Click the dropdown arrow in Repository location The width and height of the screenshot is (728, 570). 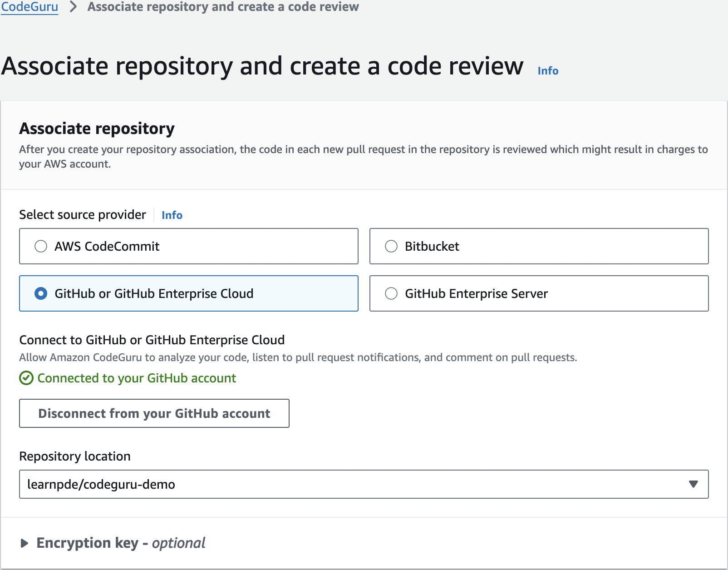(x=693, y=484)
